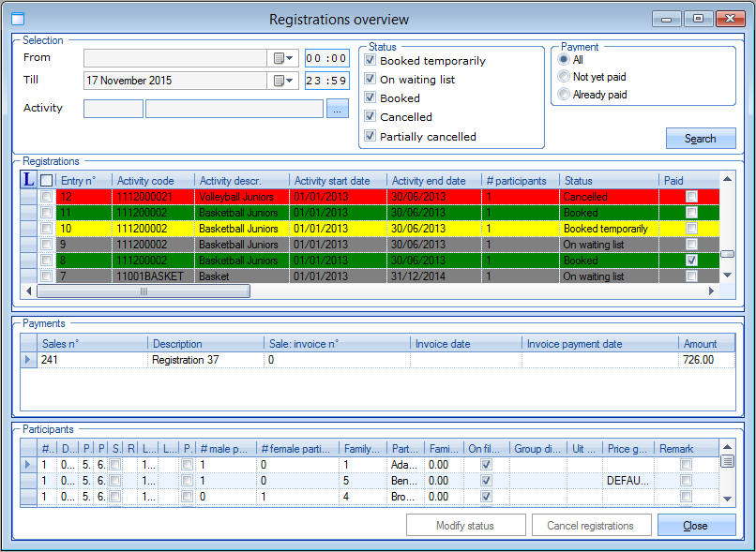
Task: Click the blue L legend icon
Action: [x=28, y=180]
